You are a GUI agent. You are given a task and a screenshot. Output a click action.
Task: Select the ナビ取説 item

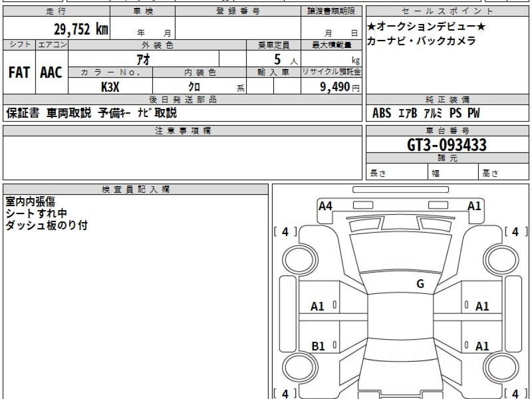[x=157, y=113]
